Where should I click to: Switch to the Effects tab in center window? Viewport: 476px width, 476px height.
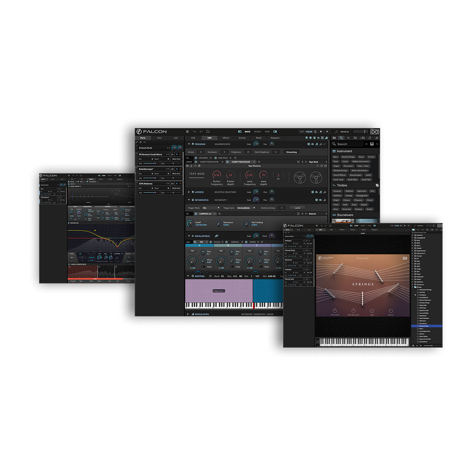[x=226, y=138]
